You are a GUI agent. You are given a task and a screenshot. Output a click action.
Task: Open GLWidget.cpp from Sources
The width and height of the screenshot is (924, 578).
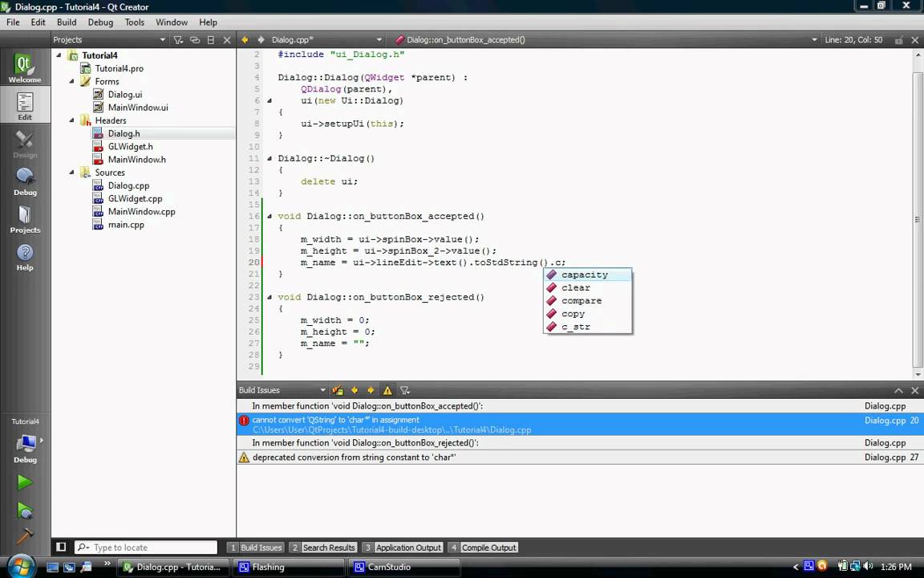135,198
